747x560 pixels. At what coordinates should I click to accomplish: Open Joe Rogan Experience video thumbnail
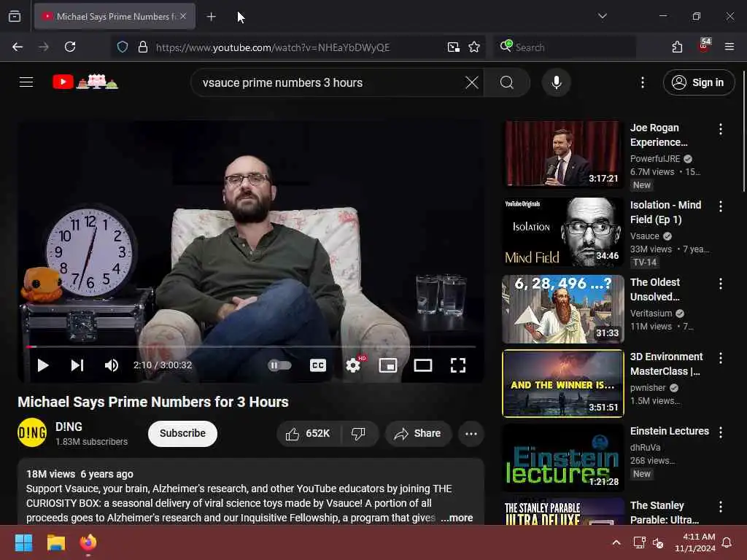563,153
